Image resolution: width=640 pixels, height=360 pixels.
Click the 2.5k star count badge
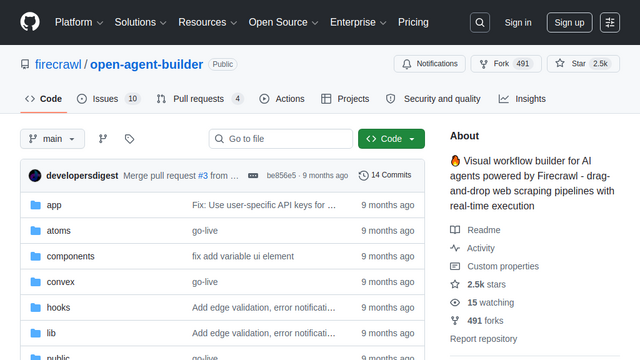(600, 64)
